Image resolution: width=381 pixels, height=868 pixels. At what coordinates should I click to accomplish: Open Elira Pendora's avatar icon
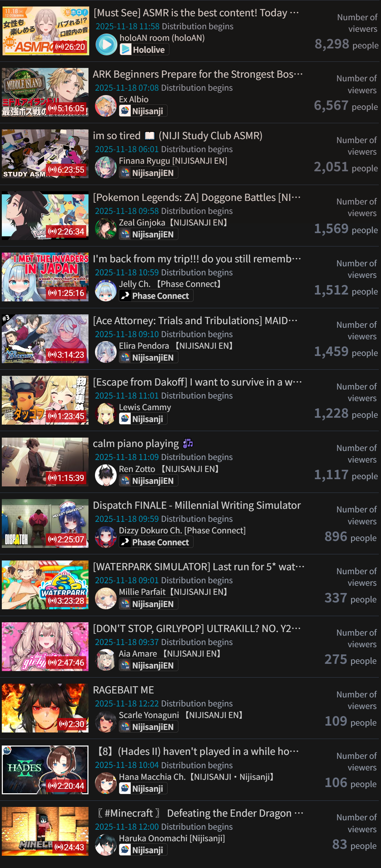pos(106,352)
